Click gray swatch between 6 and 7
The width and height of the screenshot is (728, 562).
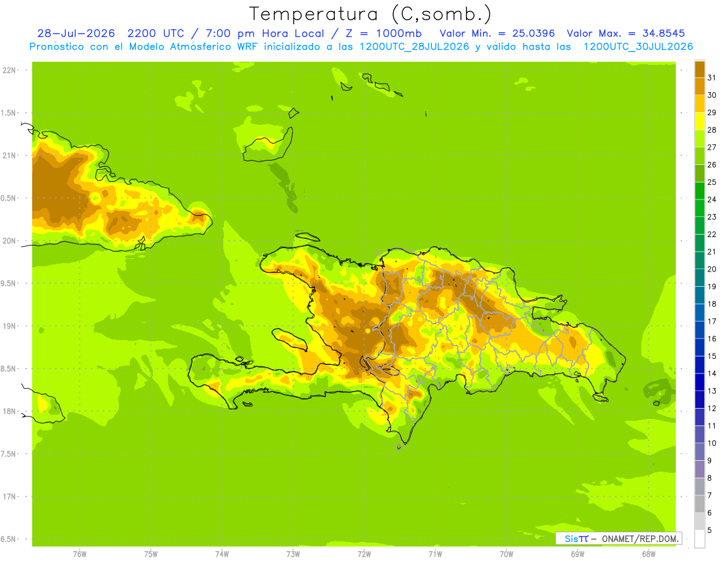[699, 504]
